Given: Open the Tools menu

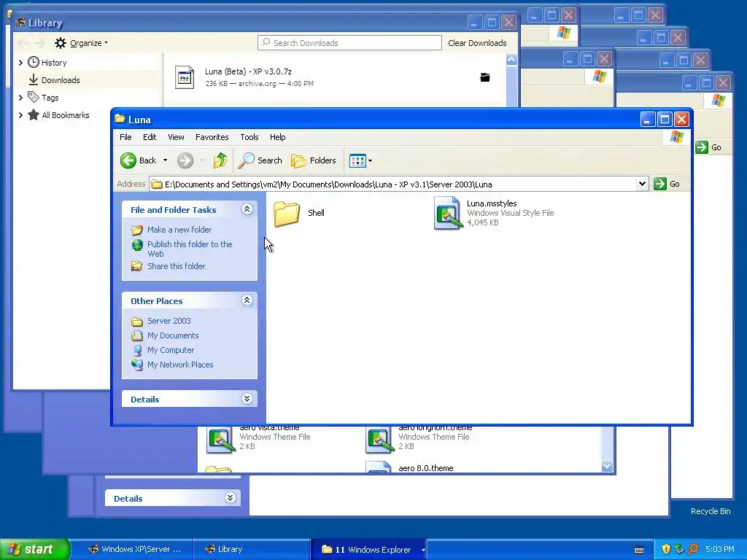Looking at the screenshot, I should tap(249, 137).
